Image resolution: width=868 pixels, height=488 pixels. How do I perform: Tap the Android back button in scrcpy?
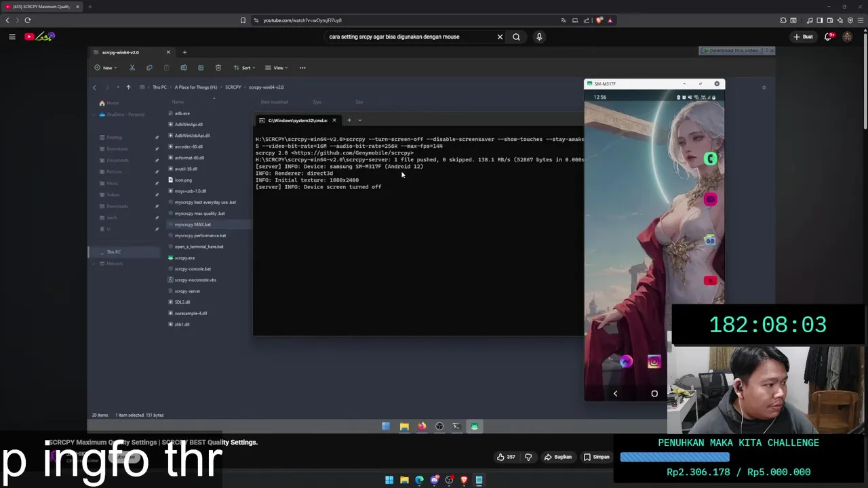click(x=615, y=393)
